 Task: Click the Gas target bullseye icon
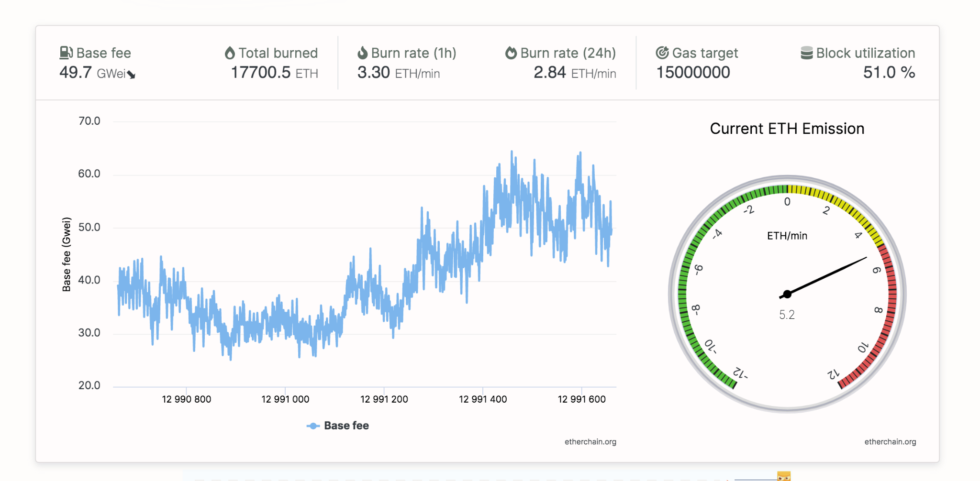pos(662,53)
